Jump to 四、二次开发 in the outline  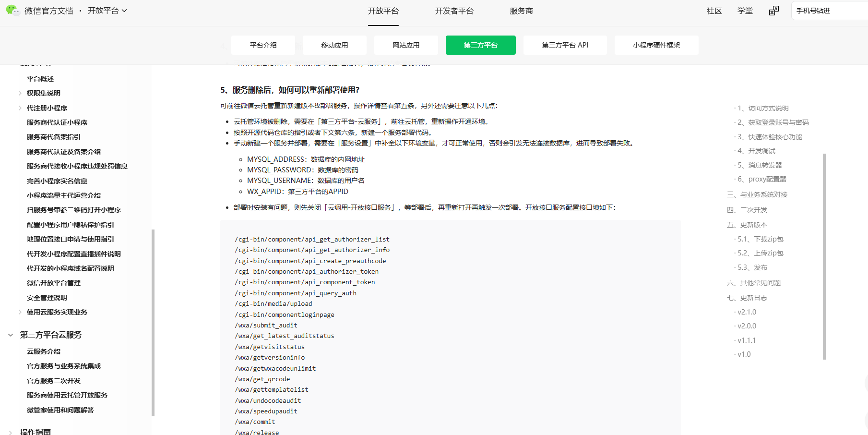pyautogui.click(x=747, y=210)
